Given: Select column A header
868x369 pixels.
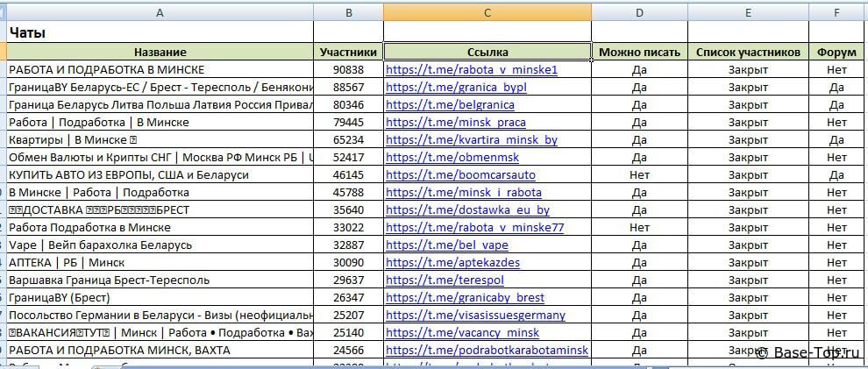Looking at the screenshot, I should click(x=160, y=12).
